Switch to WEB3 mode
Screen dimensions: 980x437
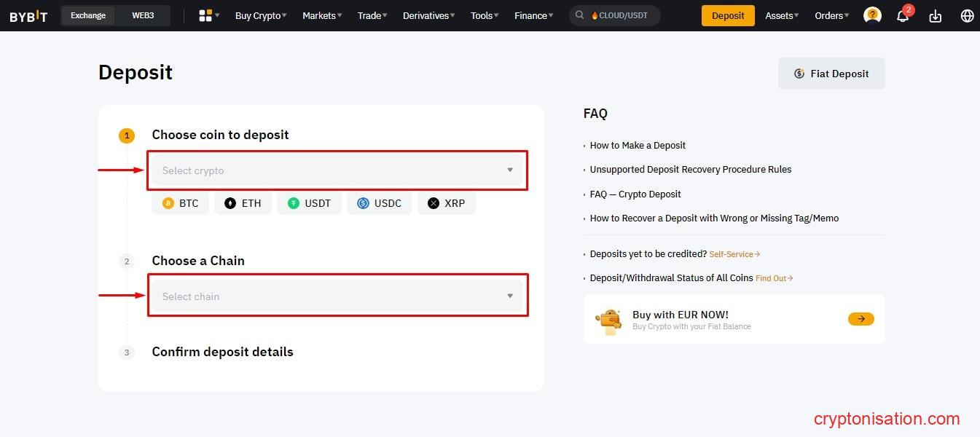point(144,15)
